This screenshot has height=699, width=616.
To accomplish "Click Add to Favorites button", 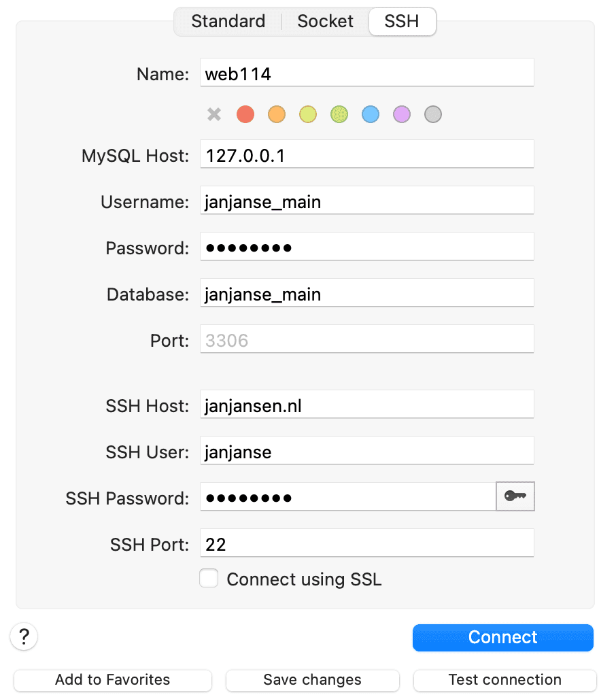I will point(113,680).
